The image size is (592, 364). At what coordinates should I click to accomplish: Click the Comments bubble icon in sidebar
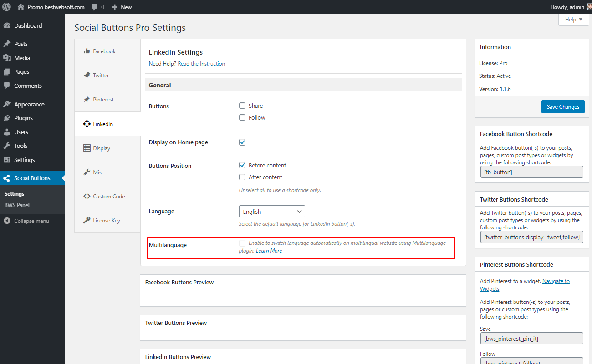click(x=7, y=86)
